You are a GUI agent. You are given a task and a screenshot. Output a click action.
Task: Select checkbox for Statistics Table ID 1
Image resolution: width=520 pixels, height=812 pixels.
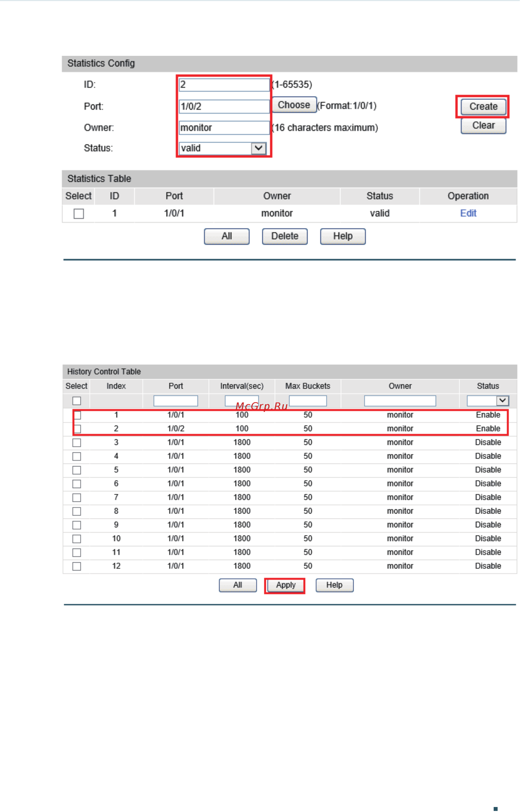[x=79, y=214]
